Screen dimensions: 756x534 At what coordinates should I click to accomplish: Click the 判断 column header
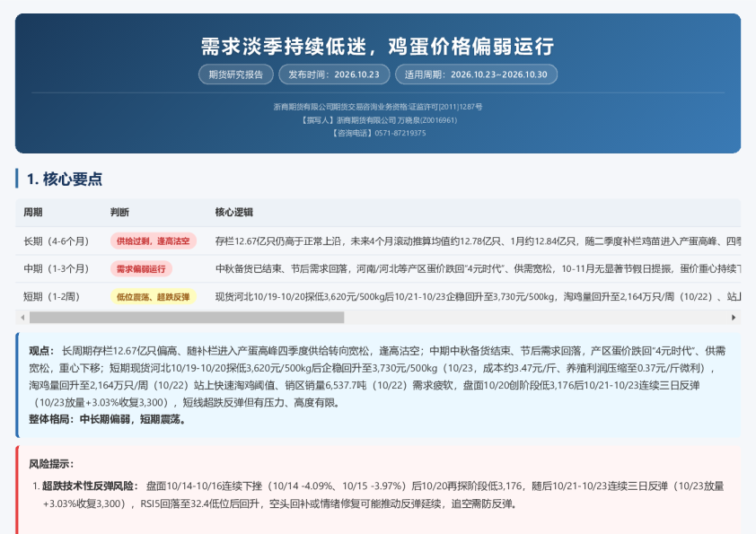(x=119, y=212)
